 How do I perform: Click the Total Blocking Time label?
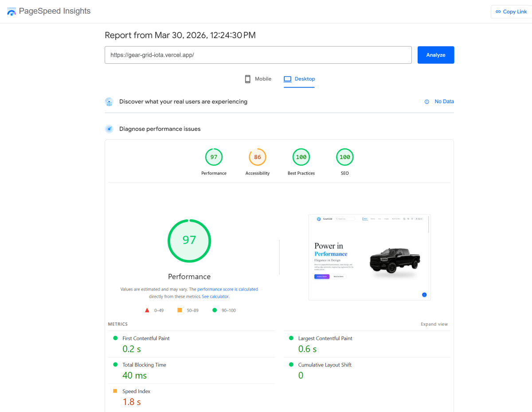coord(144,365)
